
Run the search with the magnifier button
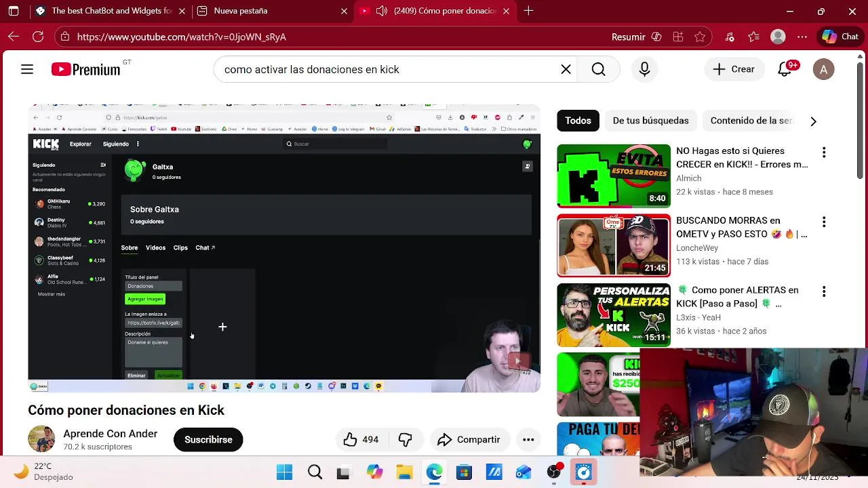pyautogui.click(x=598, y=69)
